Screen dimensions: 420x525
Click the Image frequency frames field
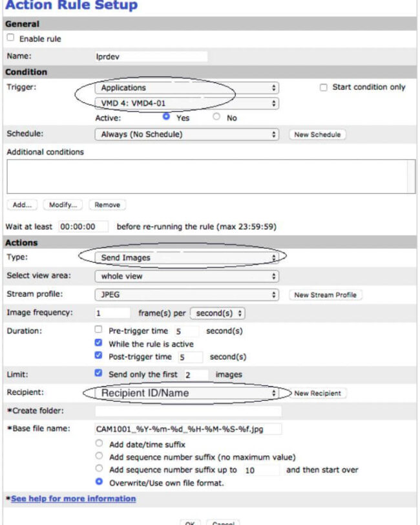pyautogui.click(x=112, y=313)
